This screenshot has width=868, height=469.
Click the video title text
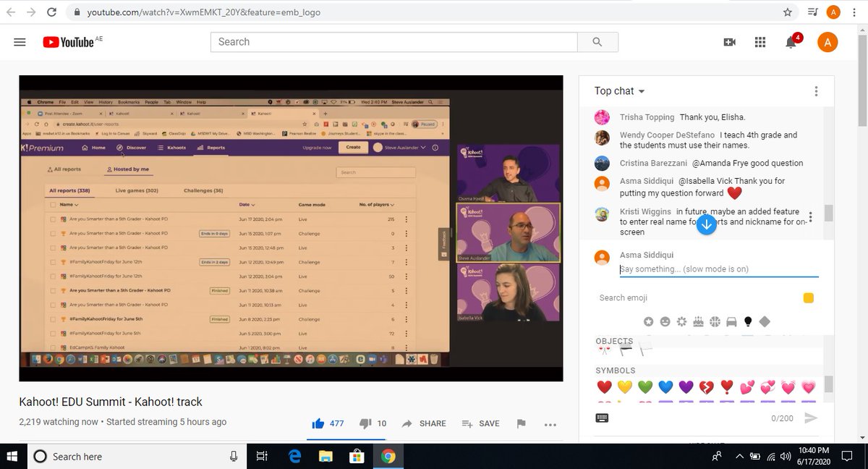tap(111, 402)
